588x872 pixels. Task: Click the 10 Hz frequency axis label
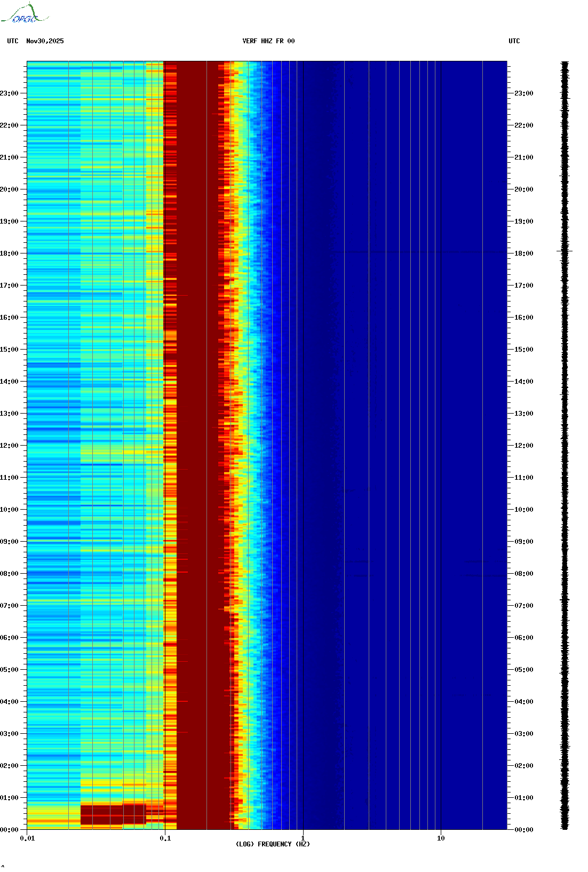tap(441, 838)
